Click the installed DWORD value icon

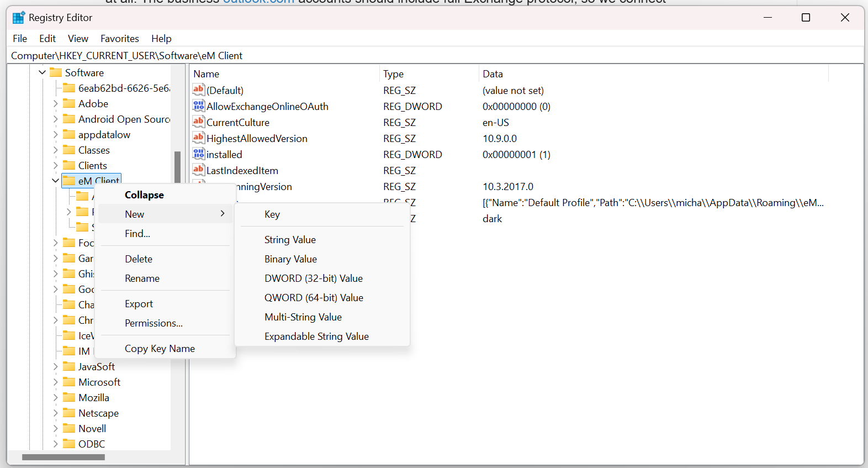pos(199,154)
